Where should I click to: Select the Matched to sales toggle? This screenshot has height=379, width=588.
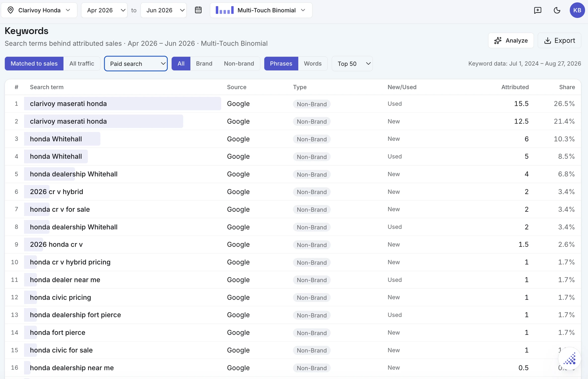click(34, 64)
